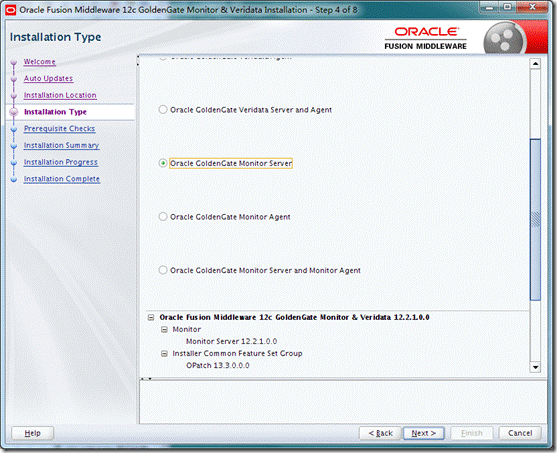The width and height of the screenshot is (557, 453).
Task: Collapse the Monitor tree node
Action: pos(164,330)
